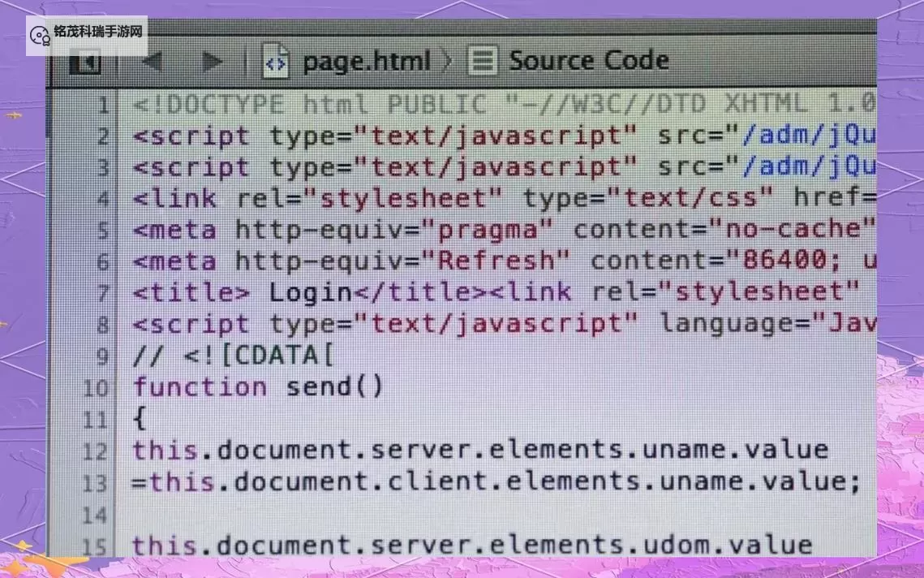Click the Login title tag text

[310, 292]
